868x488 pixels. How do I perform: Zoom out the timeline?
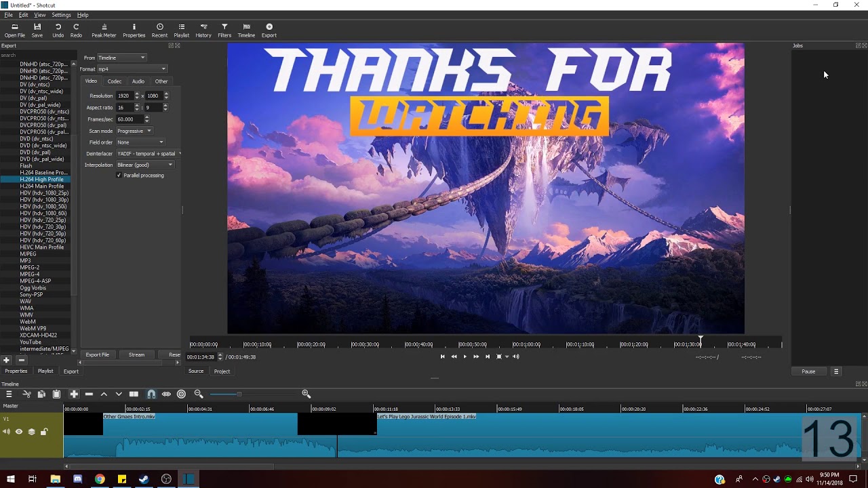199,394
